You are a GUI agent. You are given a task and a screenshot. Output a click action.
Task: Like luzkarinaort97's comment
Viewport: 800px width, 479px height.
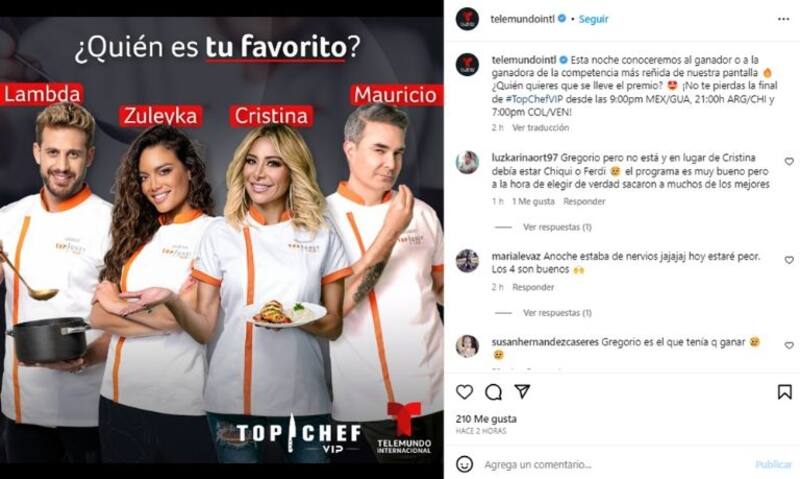click(789, 161)
